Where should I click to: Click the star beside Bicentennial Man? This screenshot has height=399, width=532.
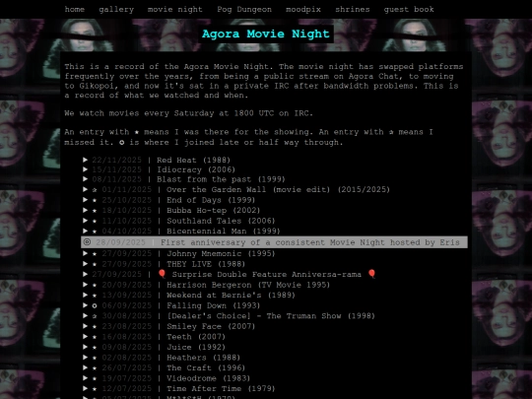(95, 232)
